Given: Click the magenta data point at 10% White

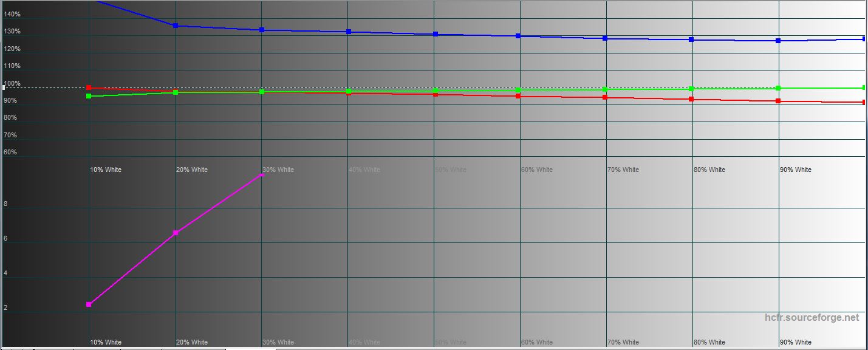Looking at the screenshot, I should [89, 304].
